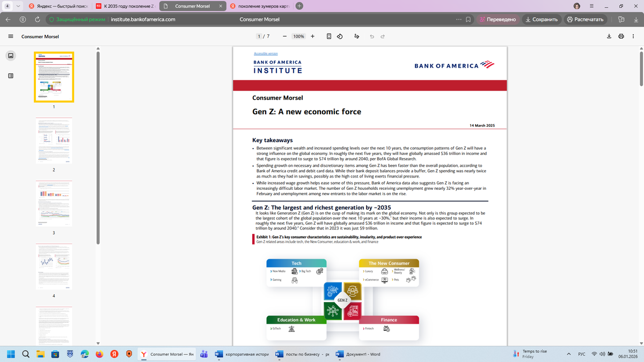
Task: Open browser main menu (three lines)
Action: [x=591, y=6]
